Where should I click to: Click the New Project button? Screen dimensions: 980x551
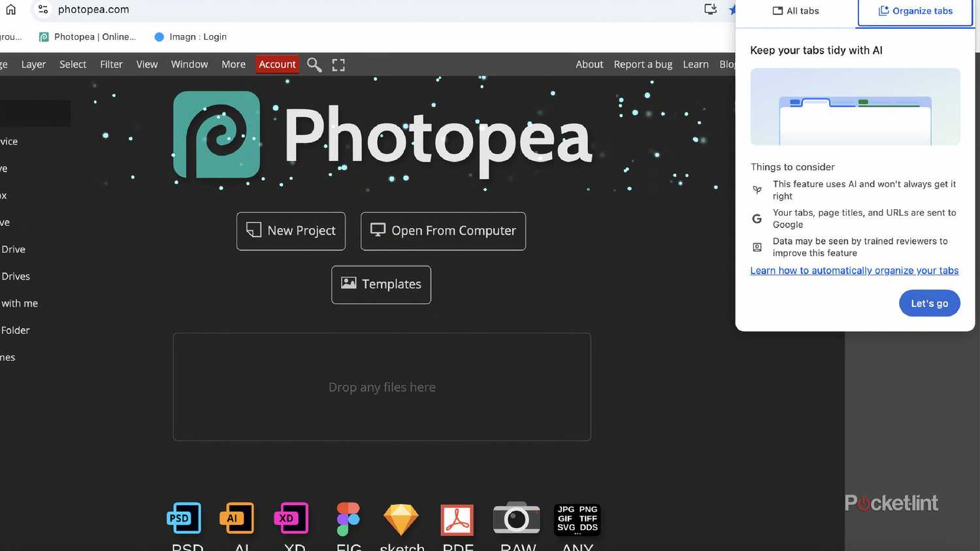291,231
